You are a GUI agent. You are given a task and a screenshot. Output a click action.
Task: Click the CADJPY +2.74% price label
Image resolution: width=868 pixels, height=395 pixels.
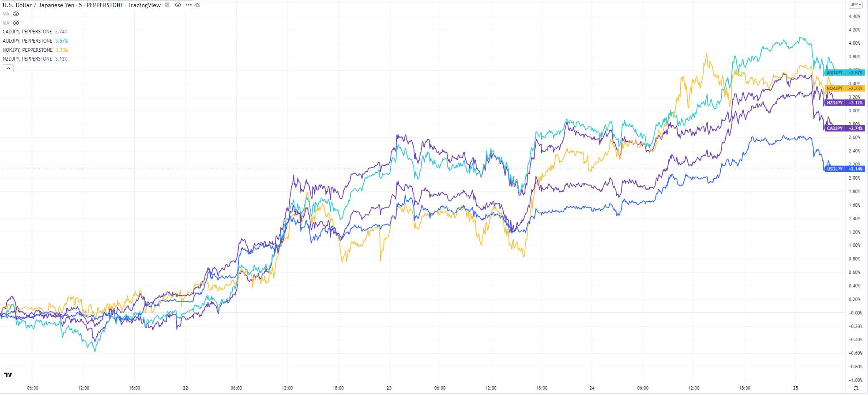(844, 128)
